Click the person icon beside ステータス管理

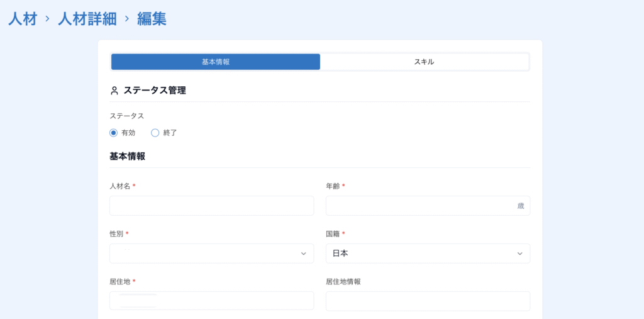[x=114, y=91]
